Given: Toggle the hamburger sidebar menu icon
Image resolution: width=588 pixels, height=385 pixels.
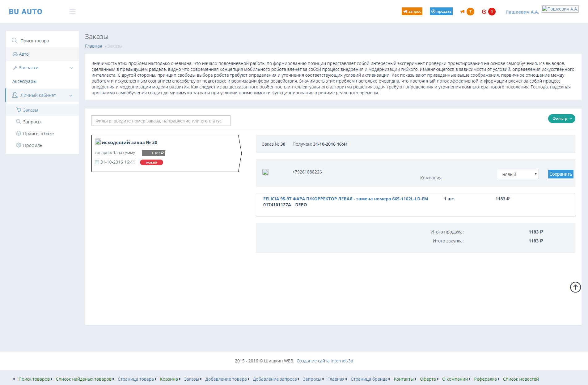Looking at the screenshot, I should [73, 11].
